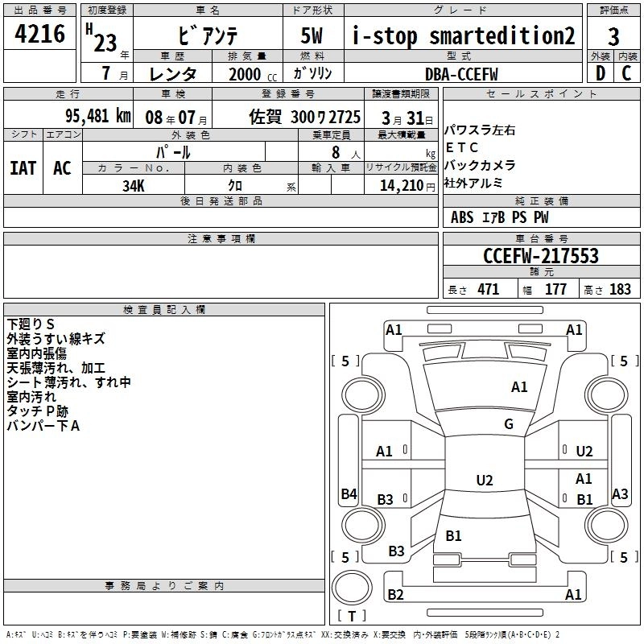
Task: Click ETC in the sales points list
Action: tap(461, 147)
